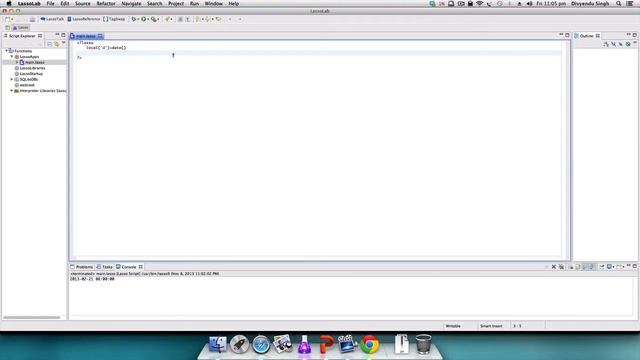Expand Interpreter Libraries node
This screenshot has height=360, width=640.
click(x=12, y=91)
